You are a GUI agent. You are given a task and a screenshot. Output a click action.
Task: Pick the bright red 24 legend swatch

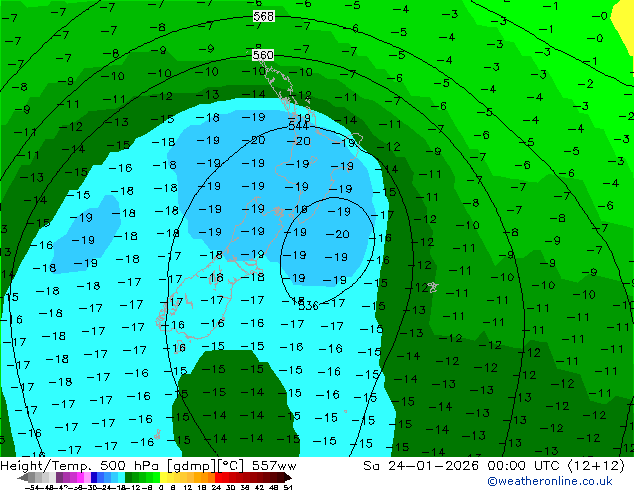[218, 477]
